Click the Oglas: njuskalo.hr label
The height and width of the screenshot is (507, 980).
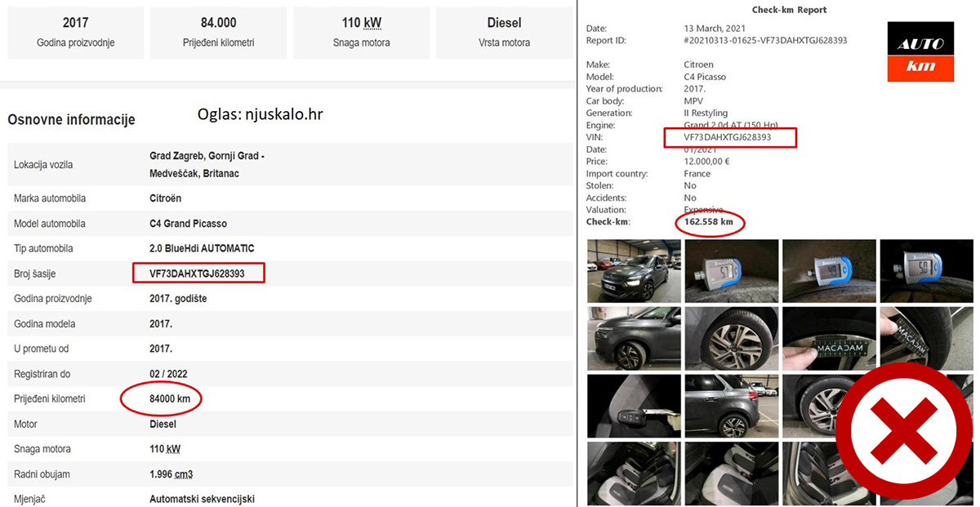[x=260, y=114]
